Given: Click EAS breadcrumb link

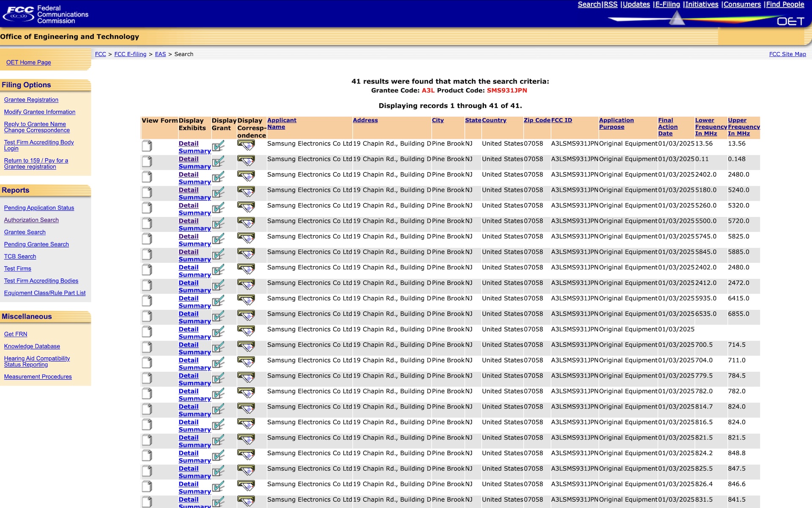Looking at the screenshot, I should click(160, 54).
